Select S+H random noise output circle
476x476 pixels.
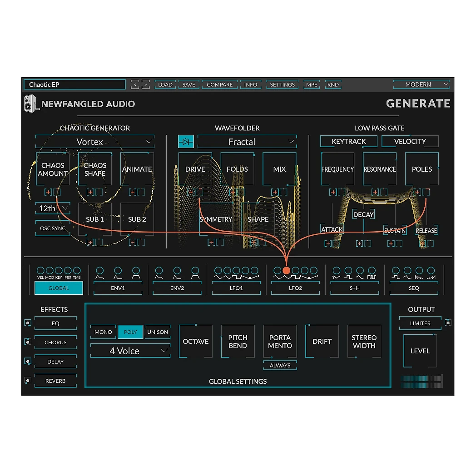337,271
